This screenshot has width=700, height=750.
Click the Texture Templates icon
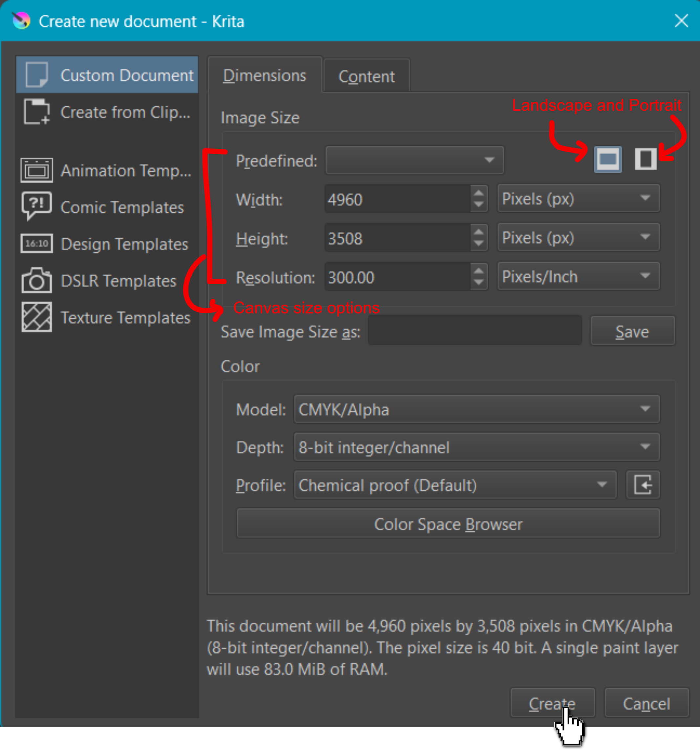[x=36, y=317]
